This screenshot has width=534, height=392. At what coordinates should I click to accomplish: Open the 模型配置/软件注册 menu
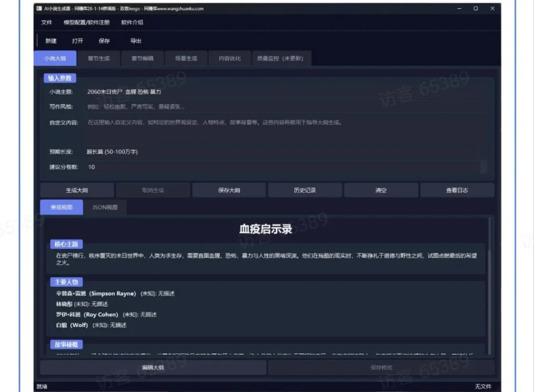(87, 22)
